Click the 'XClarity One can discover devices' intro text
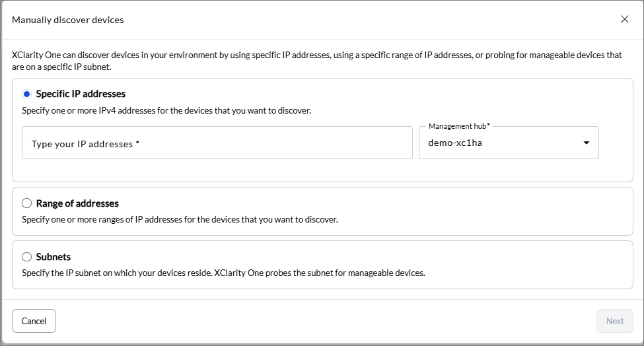The image size is (644, 346). pyautogui.click(x=317, y=61)
